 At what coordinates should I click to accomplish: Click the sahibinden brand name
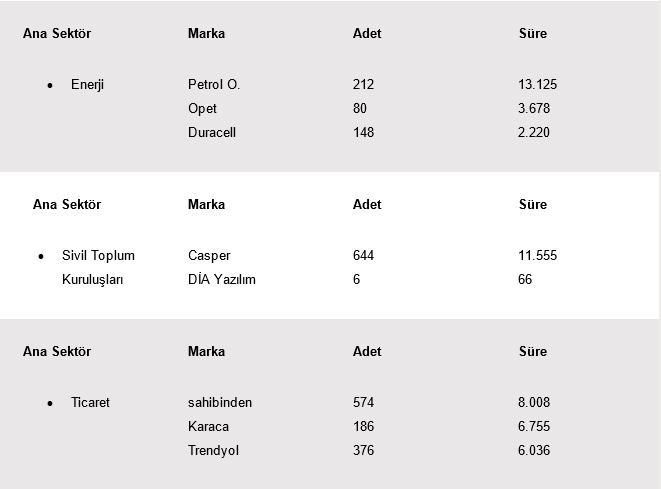point(219,403)
